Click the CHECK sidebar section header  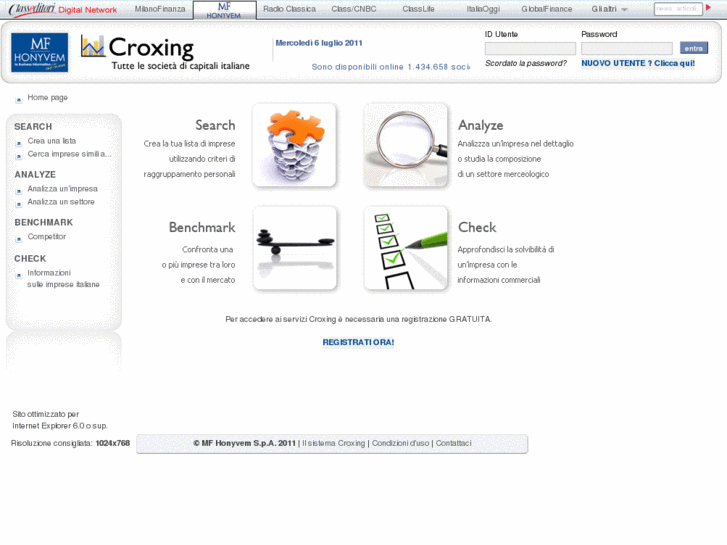point(30,258)
